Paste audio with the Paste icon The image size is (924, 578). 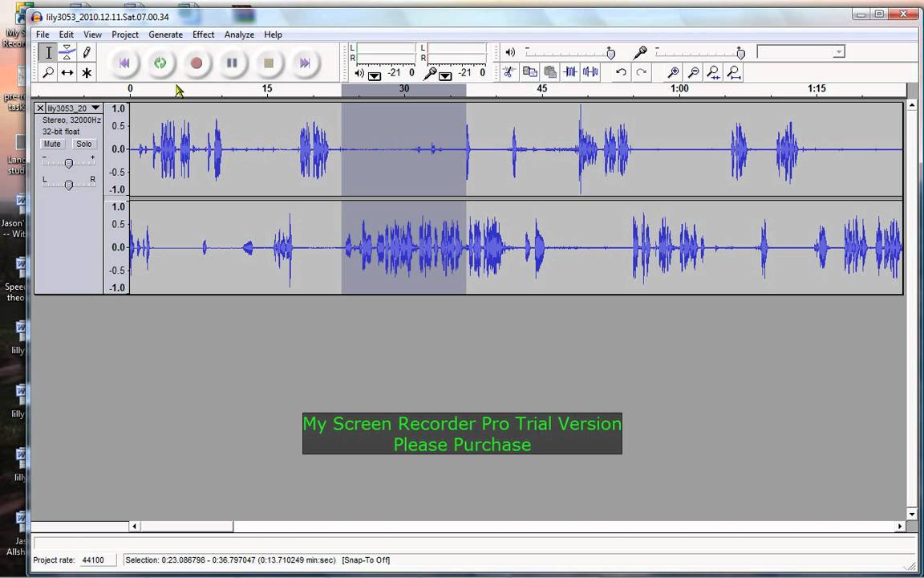[x=549, y=72]
